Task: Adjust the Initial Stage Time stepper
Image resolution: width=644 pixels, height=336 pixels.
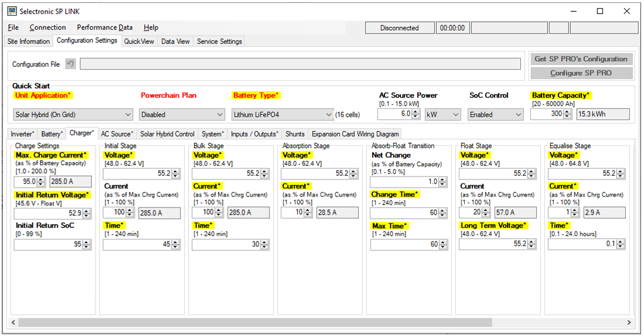Action: coord(175,245)
